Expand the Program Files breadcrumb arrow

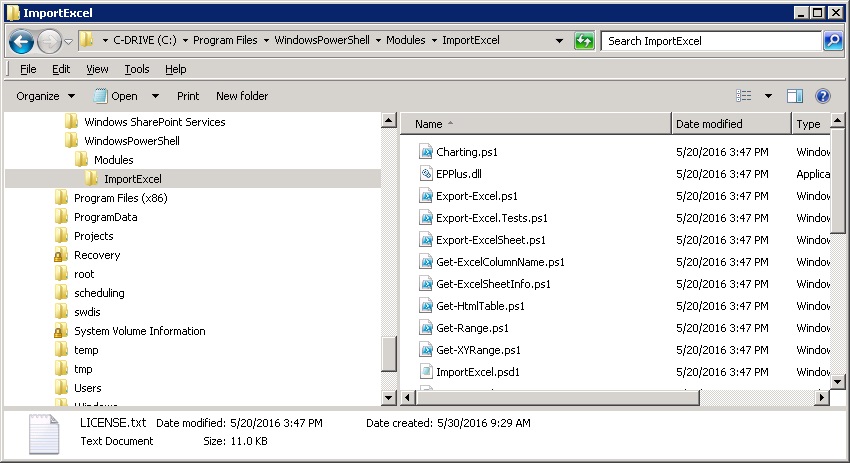pyautogui.click(x=266, y=41)
